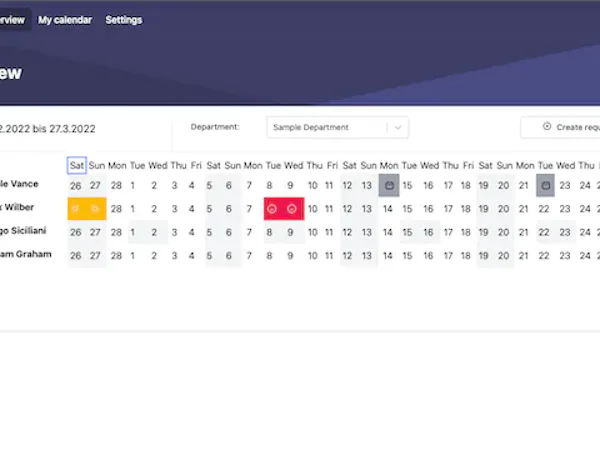
Task: Select the Vance employee name
Action: click(19, 184)
